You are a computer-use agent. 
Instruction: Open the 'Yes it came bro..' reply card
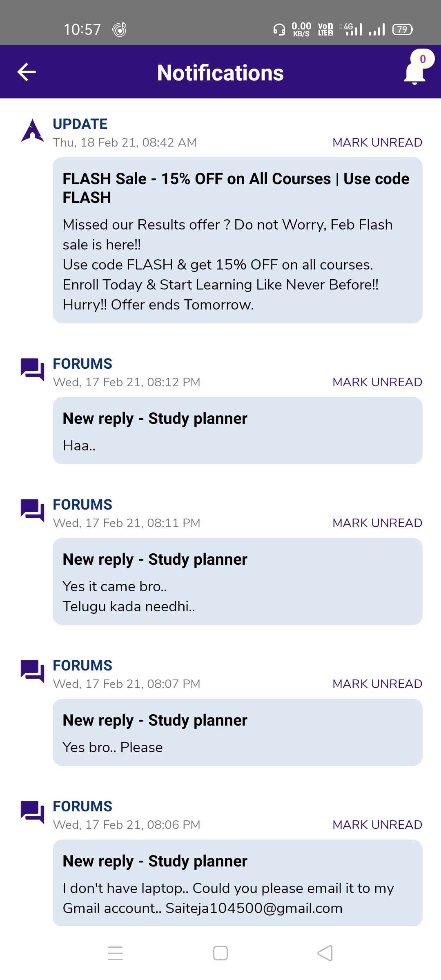pos(237,581)
